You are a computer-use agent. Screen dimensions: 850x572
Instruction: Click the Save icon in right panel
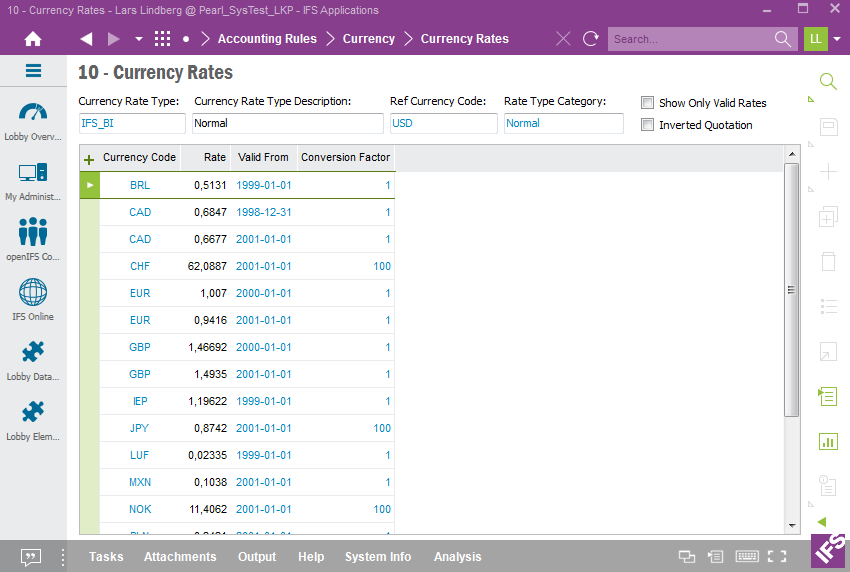pyautogui.click(x=828, y=127)
